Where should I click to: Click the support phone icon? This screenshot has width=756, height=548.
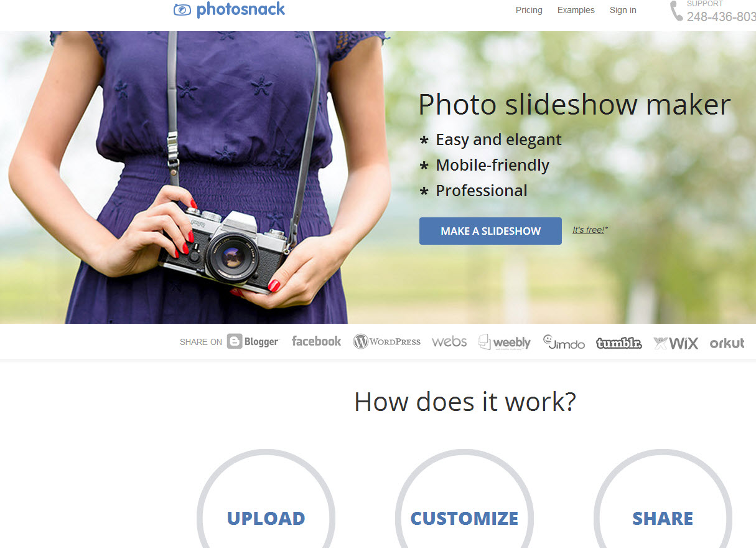click(676, 11)
